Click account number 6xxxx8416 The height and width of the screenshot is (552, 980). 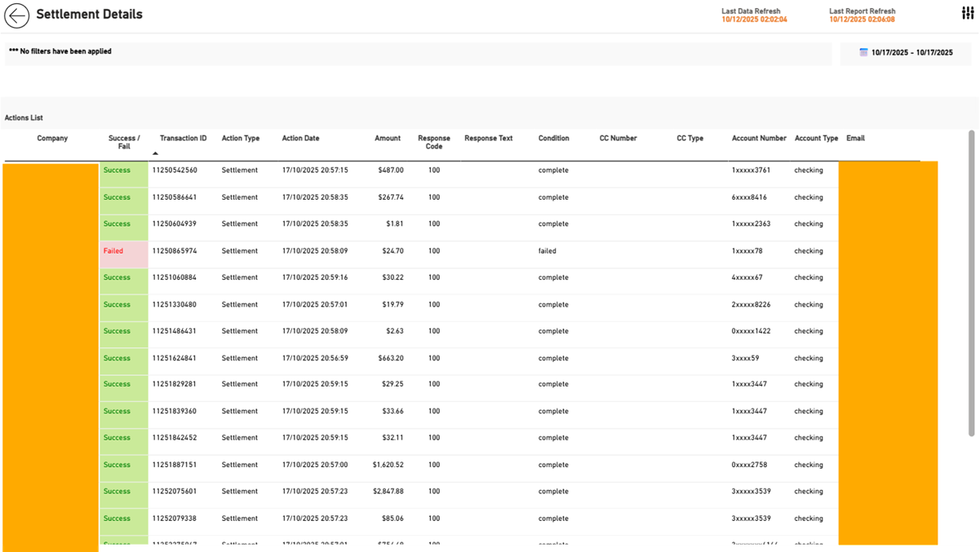point(750,197)
